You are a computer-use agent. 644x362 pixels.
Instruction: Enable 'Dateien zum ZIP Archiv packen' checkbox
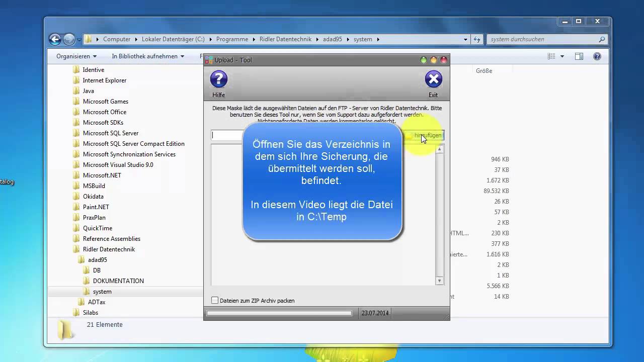click(215, 300)
